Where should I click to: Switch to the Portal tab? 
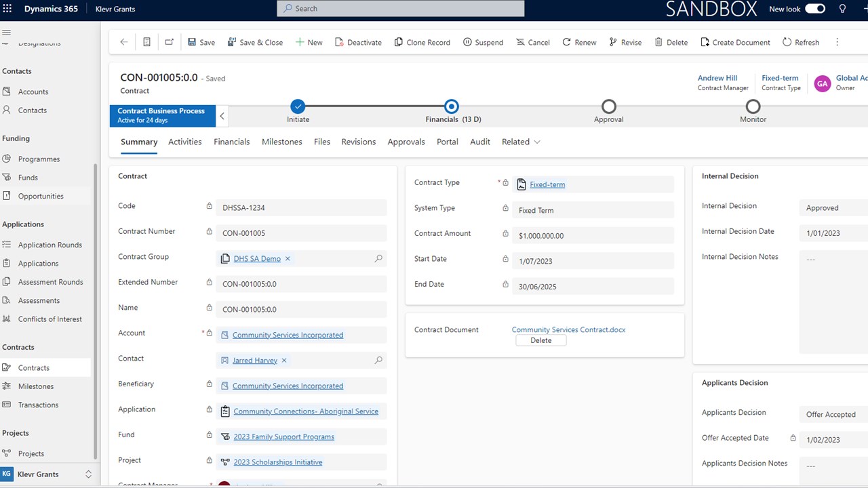tap(448, 142)
